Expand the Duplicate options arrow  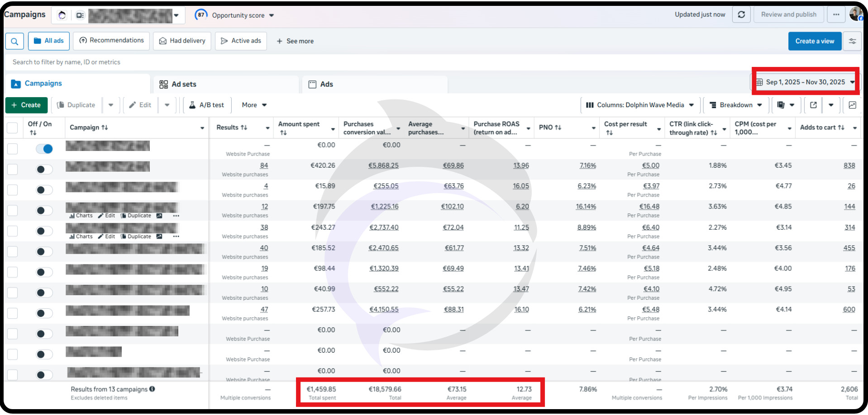pyautogui.click(x=111, y=105)
